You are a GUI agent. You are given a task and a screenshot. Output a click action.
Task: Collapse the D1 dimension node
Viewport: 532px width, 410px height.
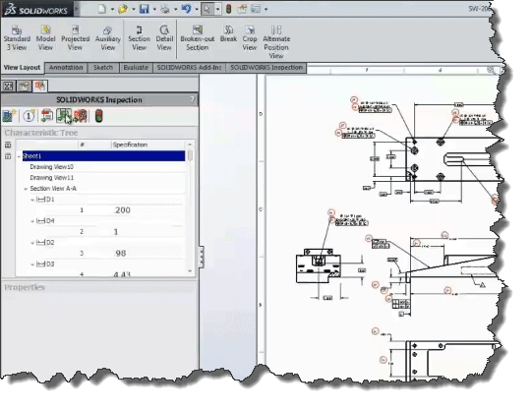tap(32, 200)
